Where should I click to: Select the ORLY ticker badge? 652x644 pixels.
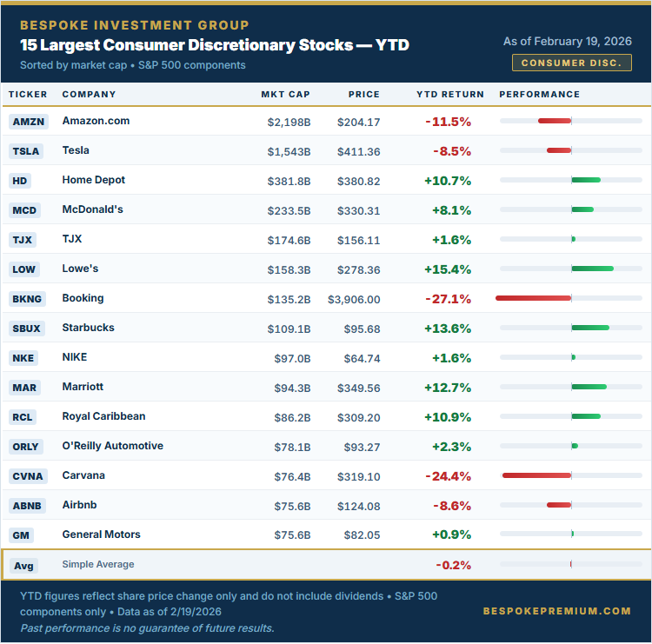tap(26, 447)
